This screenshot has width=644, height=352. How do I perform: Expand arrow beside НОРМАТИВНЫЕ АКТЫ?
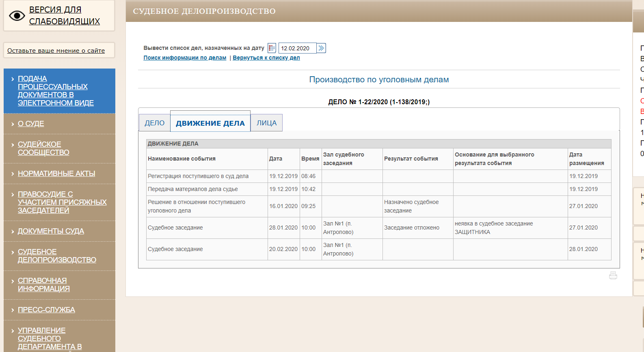coord(13,174)
